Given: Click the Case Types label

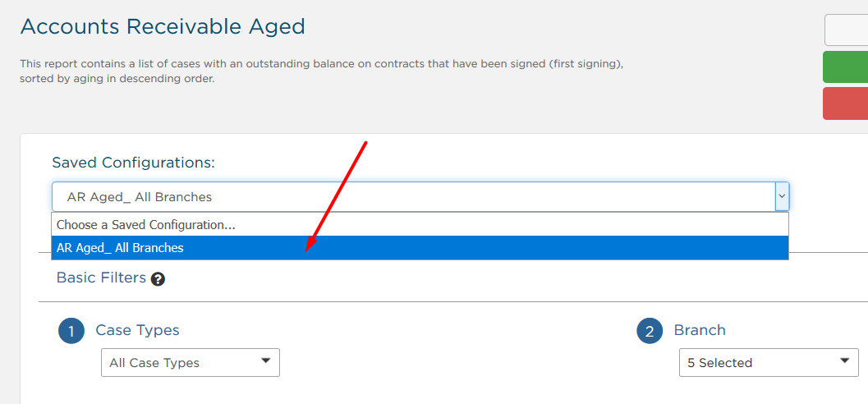Looking at the screenshot, I should tap(138, 330).
